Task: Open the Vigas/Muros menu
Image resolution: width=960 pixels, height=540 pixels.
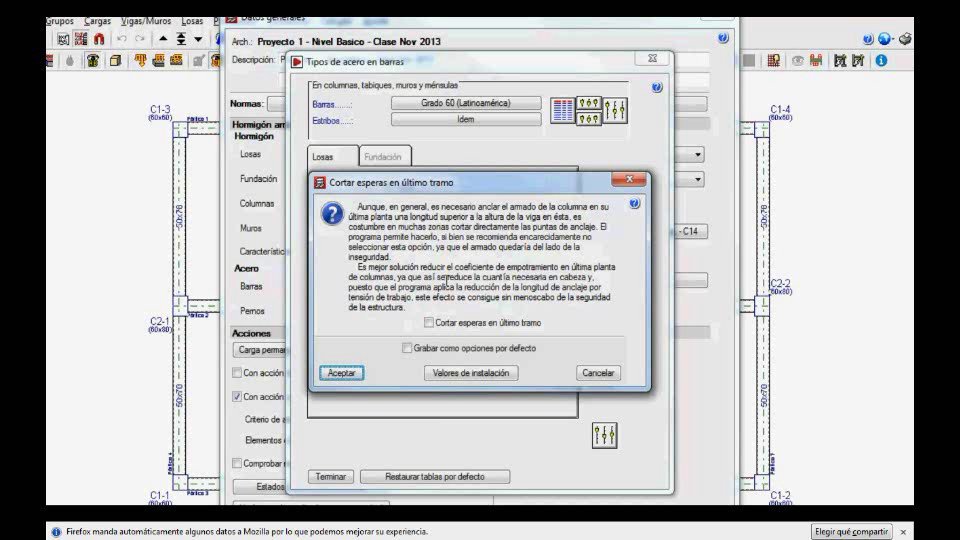Action: (146, 21)
